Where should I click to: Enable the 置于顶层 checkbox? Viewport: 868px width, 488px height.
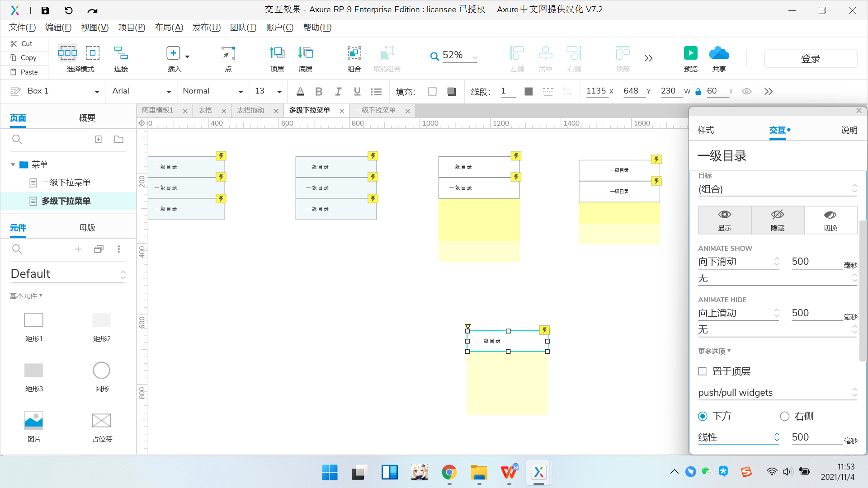tap(702, 371)
